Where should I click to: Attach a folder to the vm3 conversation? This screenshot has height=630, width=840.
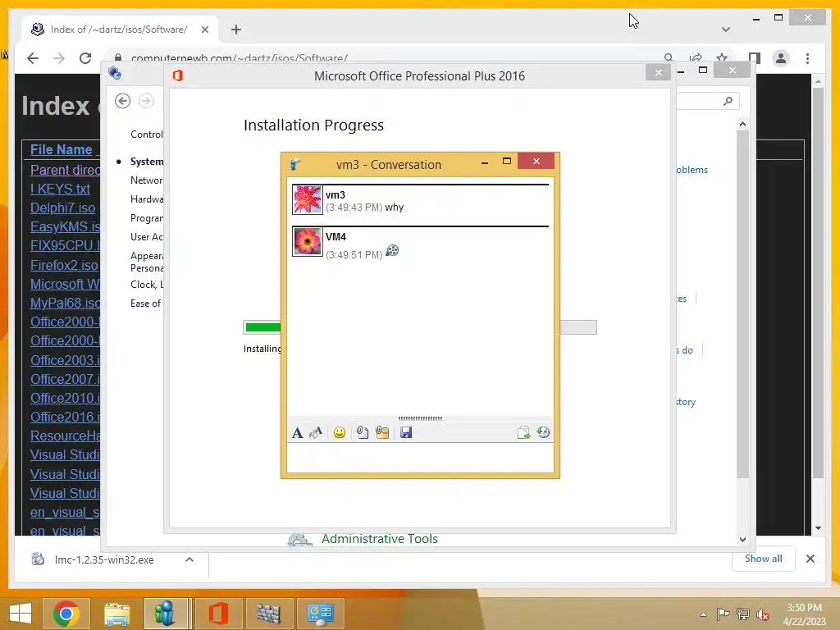click(382, 432)
